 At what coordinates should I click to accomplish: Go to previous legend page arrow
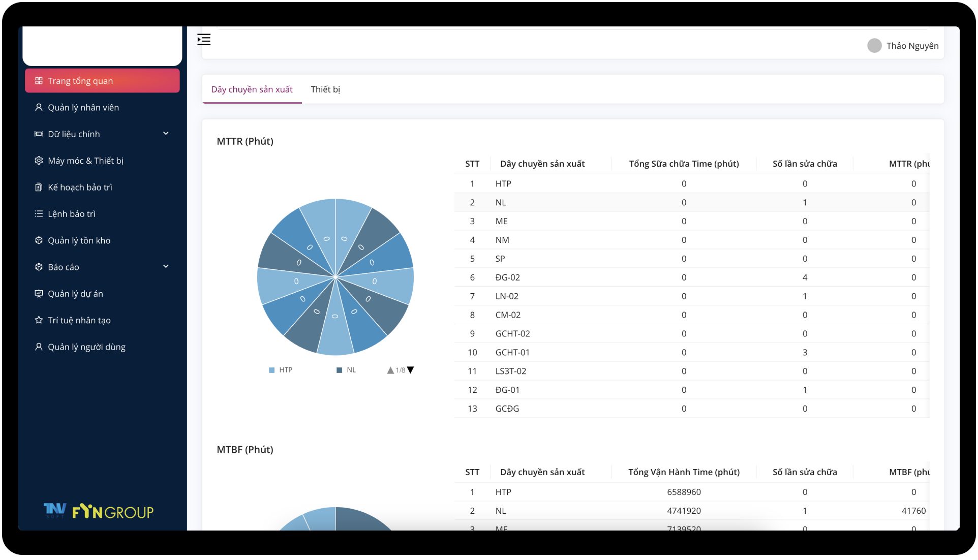tap(390, 370)
